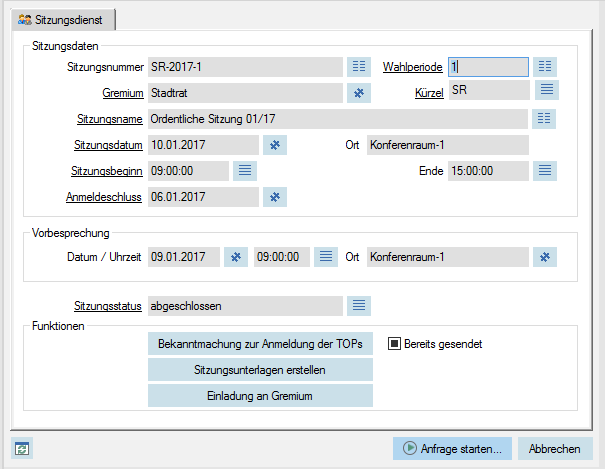The image size is (605, 469).
Task: Open the Sitzungsbeginn time dropdown
Action: [x=245, y=171]
